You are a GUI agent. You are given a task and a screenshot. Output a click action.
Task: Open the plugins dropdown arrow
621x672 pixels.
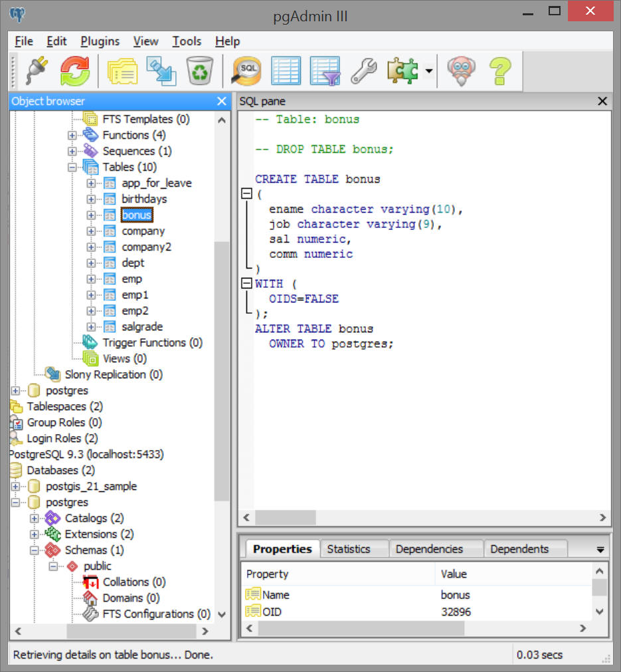429,70
